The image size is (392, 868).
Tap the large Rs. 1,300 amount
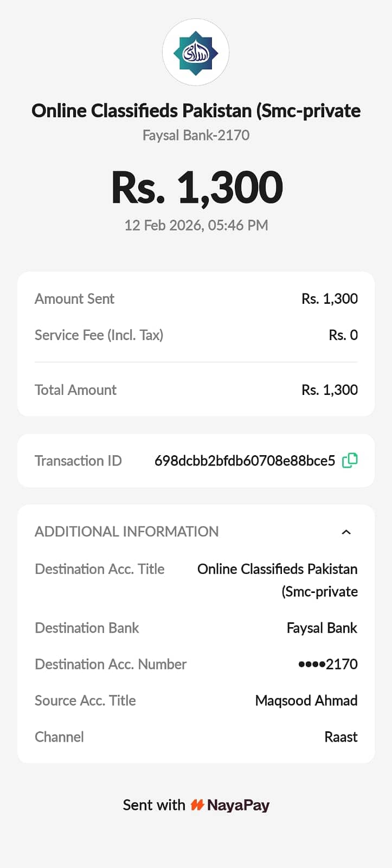pos(197,188)
